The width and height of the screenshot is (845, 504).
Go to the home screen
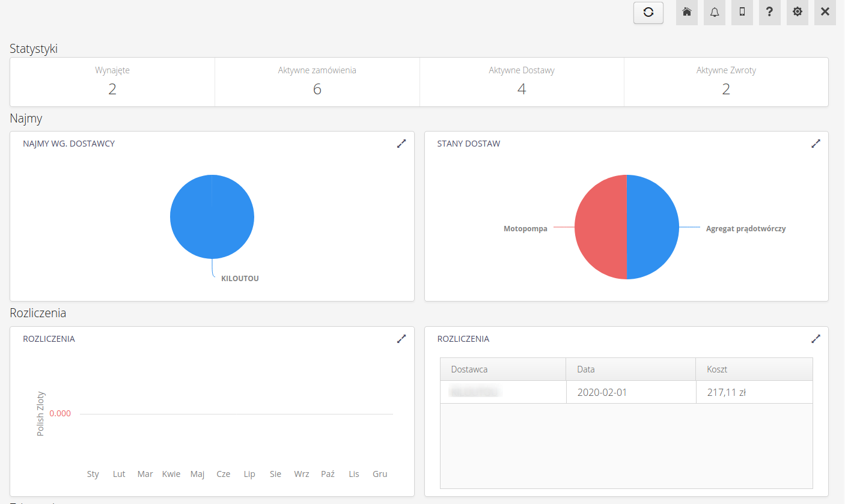(686, 12)
